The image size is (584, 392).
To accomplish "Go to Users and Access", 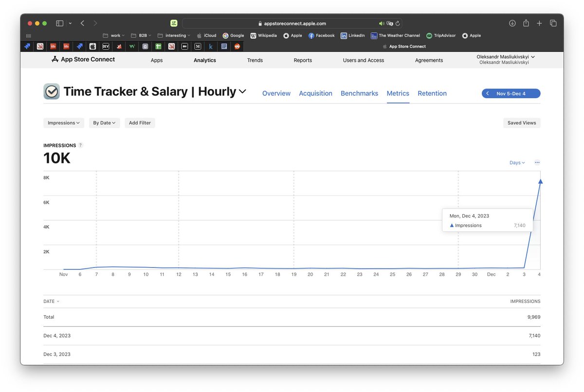I will [364, 60].
